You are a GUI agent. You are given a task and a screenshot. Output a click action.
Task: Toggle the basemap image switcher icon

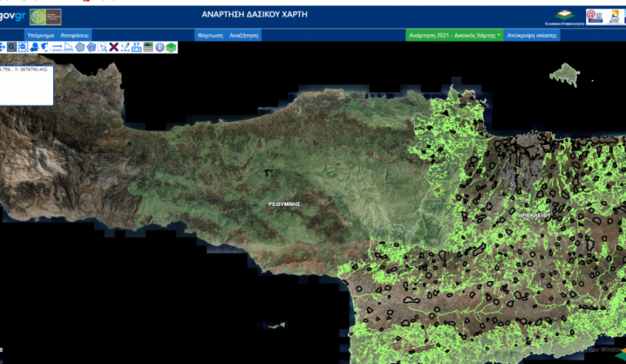(x=148, y=47)
